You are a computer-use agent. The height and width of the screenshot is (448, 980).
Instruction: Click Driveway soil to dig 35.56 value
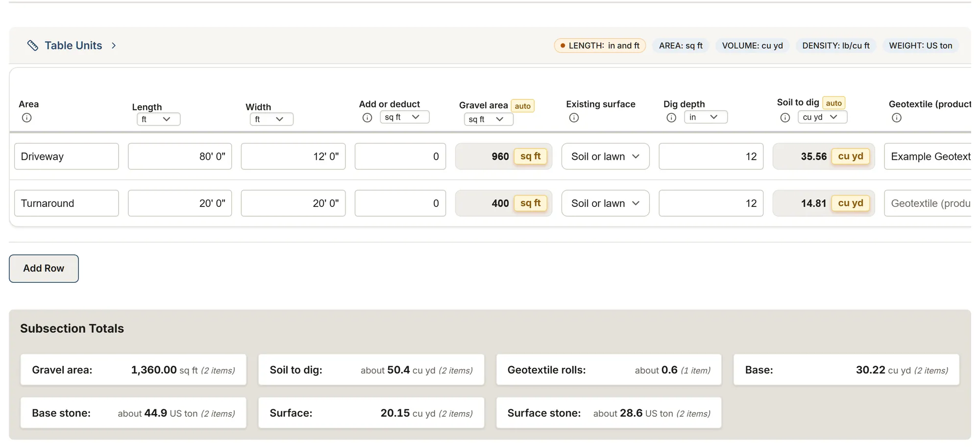824,156
